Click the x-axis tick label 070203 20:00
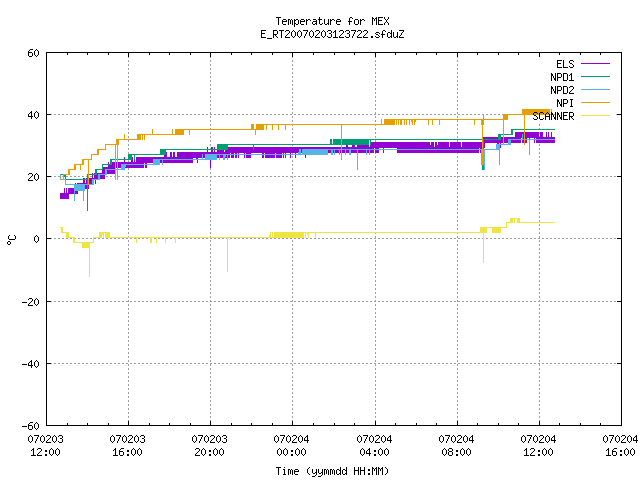Image resolution: width=640 pixels, height=480 pixels. coord(210,446)
